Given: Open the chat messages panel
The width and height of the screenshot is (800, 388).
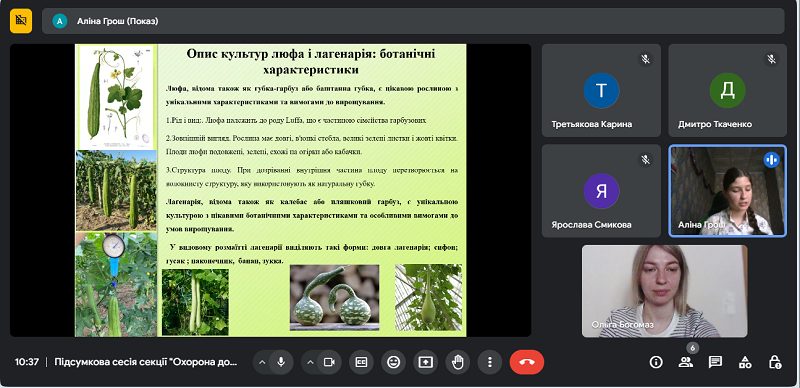Looking at the screenshot, I should [715, 362].
